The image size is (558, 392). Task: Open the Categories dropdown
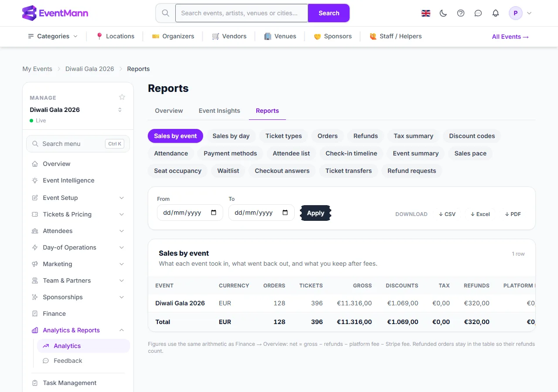tap(53, 36)
